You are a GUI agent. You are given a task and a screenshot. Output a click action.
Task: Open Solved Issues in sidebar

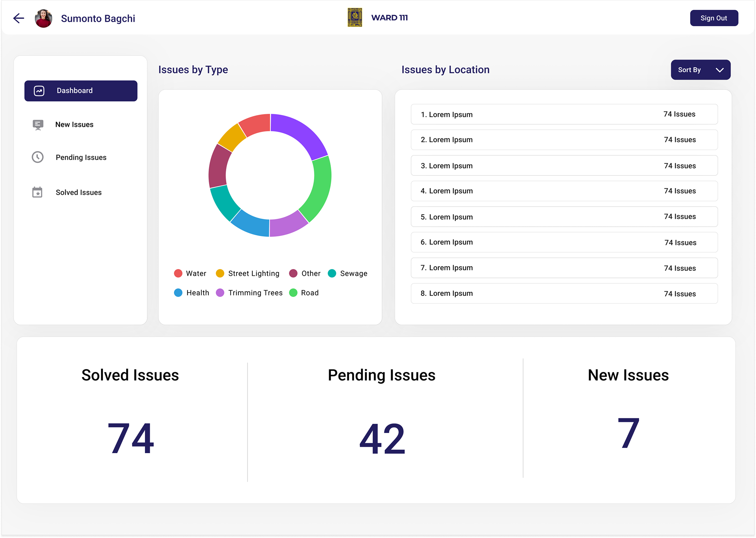click(79, 192)
